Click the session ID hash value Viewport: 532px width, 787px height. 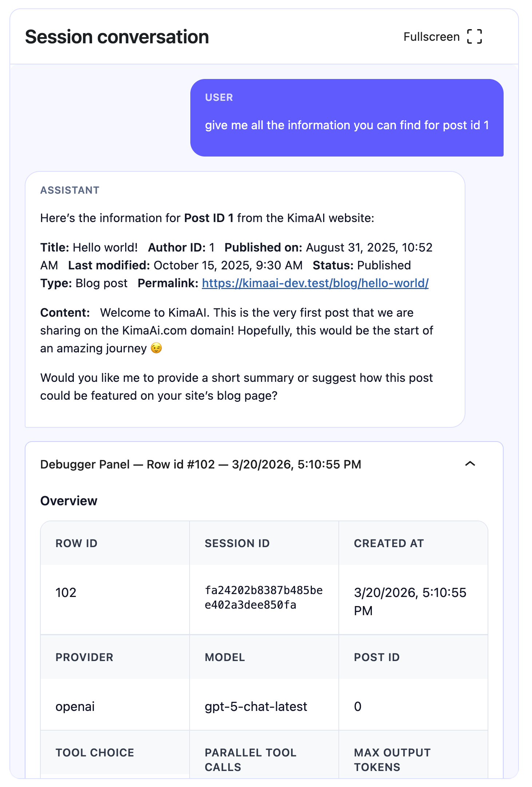[263, 597]
